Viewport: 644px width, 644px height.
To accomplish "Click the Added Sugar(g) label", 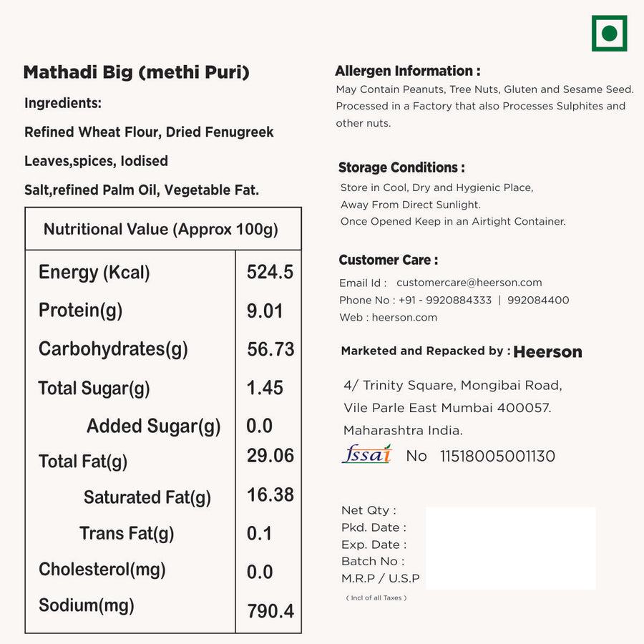I will 153,426.
